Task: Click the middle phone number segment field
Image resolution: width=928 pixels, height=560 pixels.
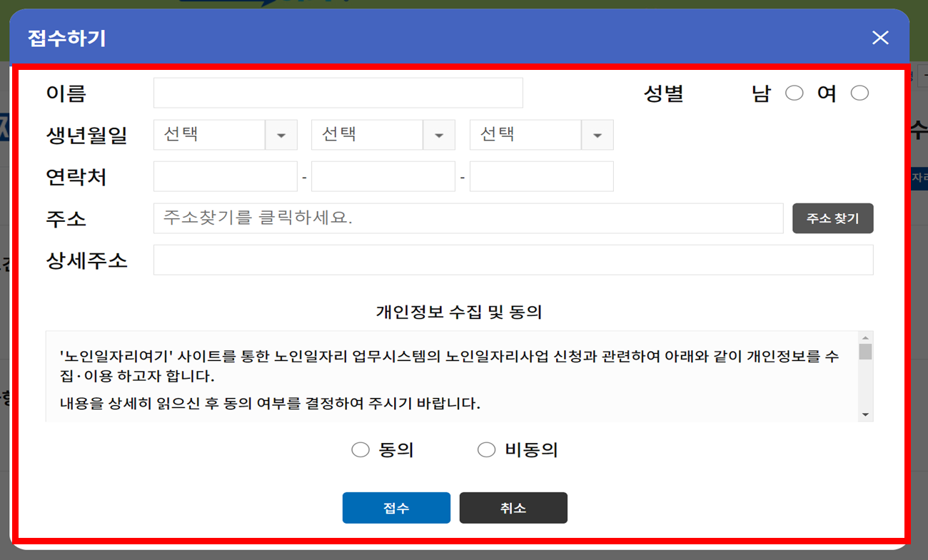Action: (x=383, y=176)
